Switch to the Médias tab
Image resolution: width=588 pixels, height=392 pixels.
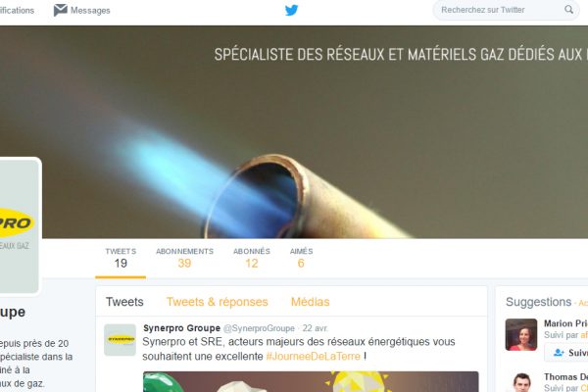click(310, 302)
